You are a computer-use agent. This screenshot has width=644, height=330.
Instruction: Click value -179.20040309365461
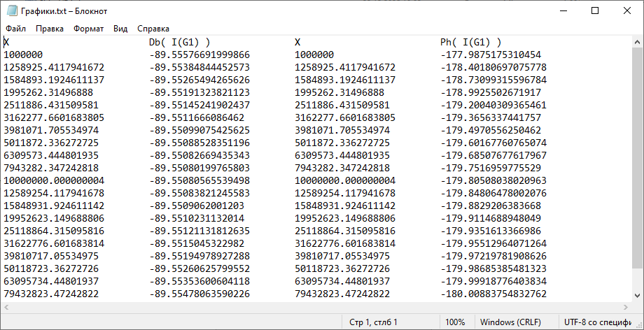(493, 105)
